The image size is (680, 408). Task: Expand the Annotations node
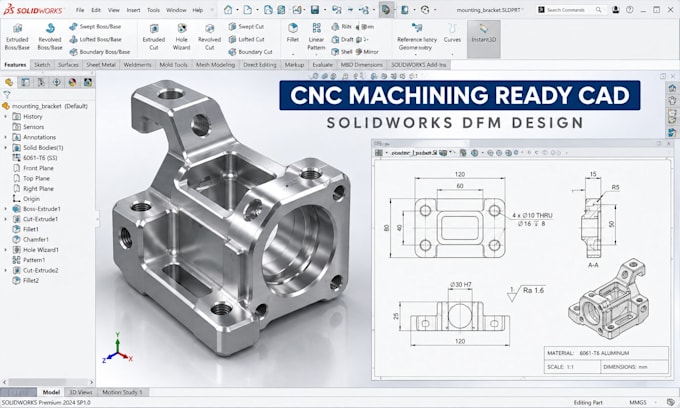click(5, 137)
